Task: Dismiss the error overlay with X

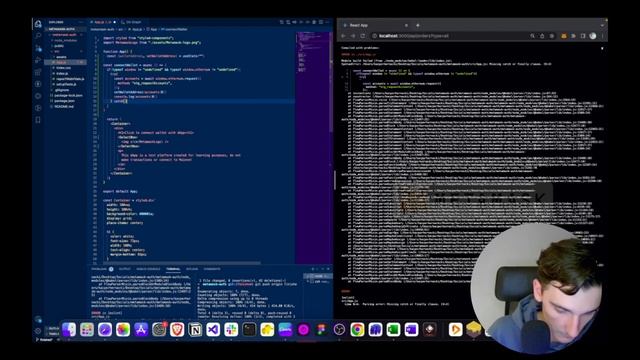Action: [602, 49]
